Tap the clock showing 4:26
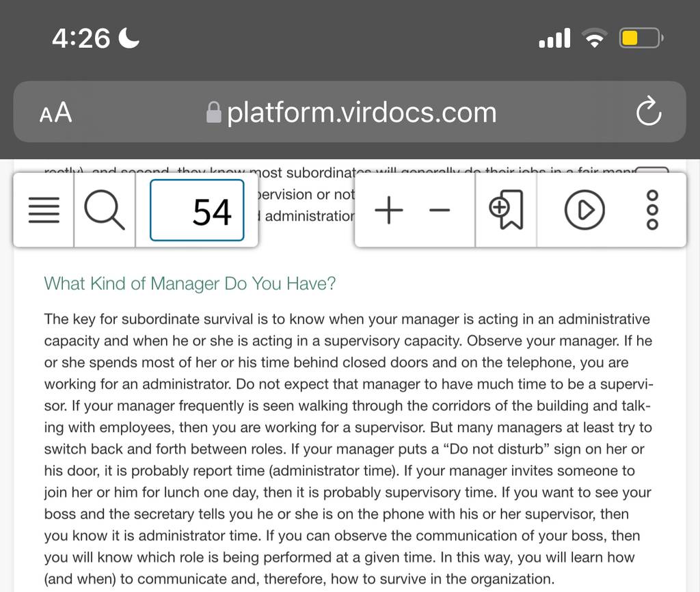This screenshot has height=592, width=700. (81, 38)
